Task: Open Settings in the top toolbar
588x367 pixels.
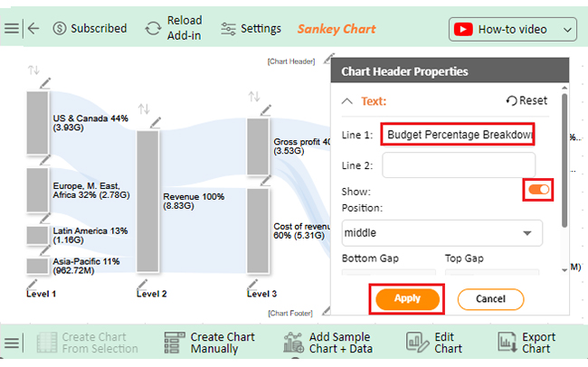Action: click(251, 28)
